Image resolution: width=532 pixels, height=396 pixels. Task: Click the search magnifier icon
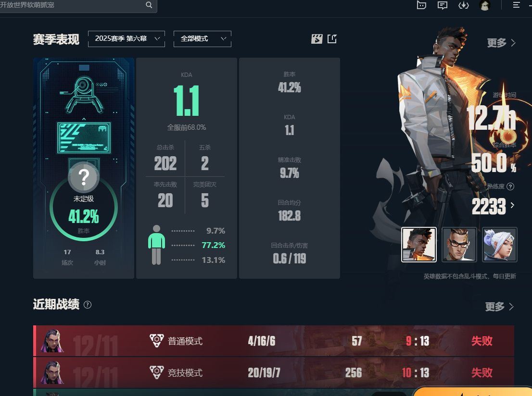click(149, 5)
